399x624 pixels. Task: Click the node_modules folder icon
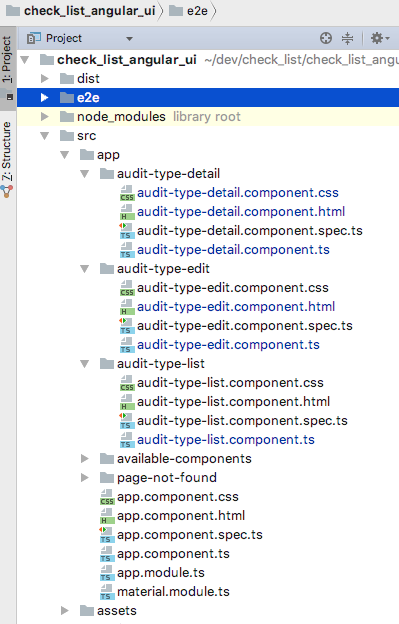click(67, 117)
